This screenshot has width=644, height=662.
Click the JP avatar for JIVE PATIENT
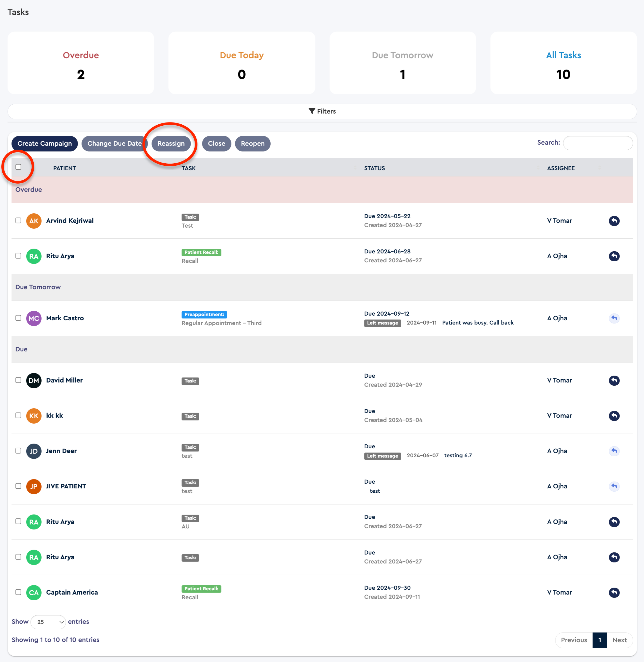[33, 486]
